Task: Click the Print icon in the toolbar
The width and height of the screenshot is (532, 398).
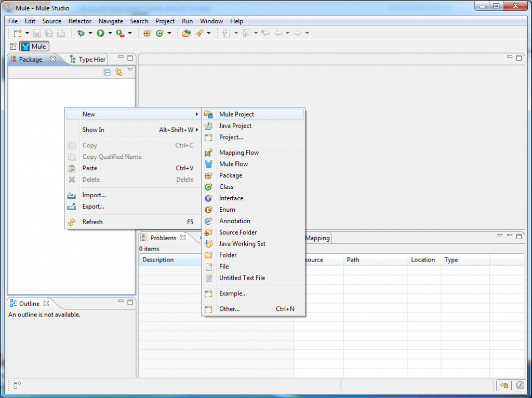Action: 61,33
